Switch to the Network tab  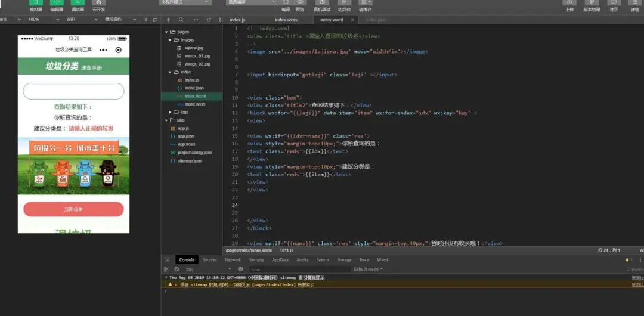(233, 260)
